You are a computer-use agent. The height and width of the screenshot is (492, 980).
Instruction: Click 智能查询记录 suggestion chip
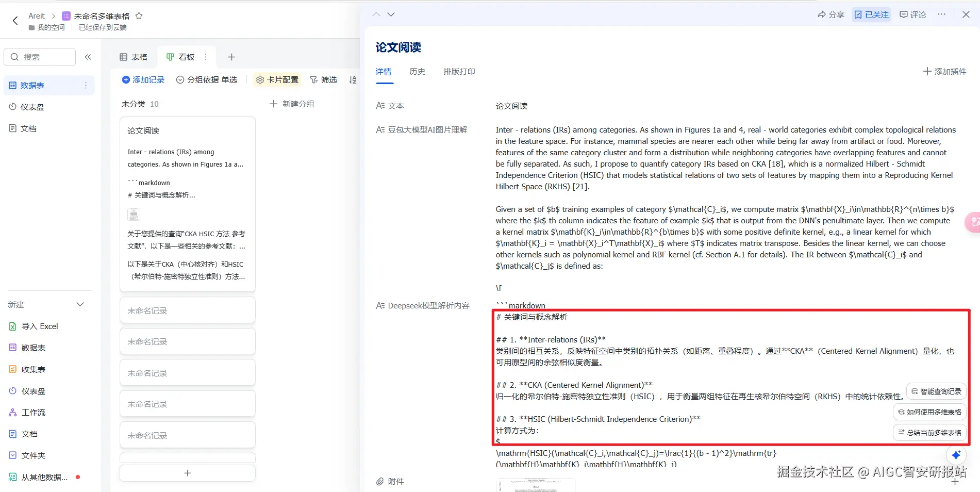pyautogui.click(x=936, y=391)
